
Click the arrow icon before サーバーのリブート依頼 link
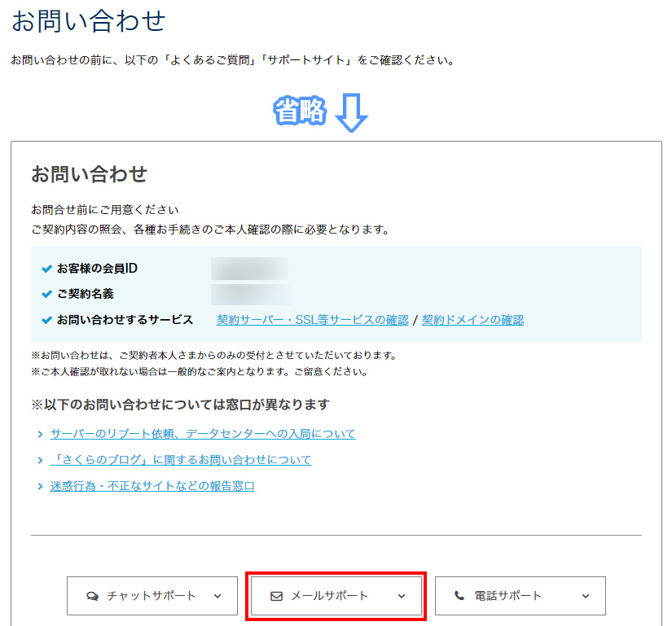point(40,434)
